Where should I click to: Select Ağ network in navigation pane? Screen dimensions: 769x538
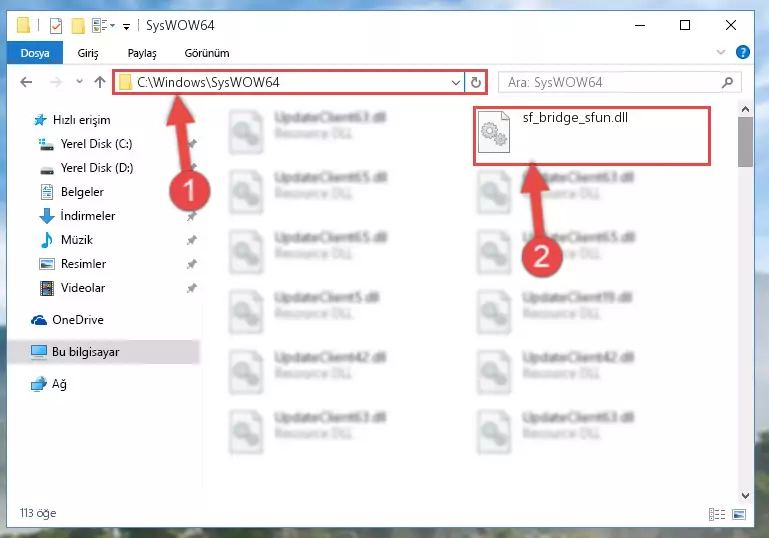pyautogui.click(x=49, y=384)
